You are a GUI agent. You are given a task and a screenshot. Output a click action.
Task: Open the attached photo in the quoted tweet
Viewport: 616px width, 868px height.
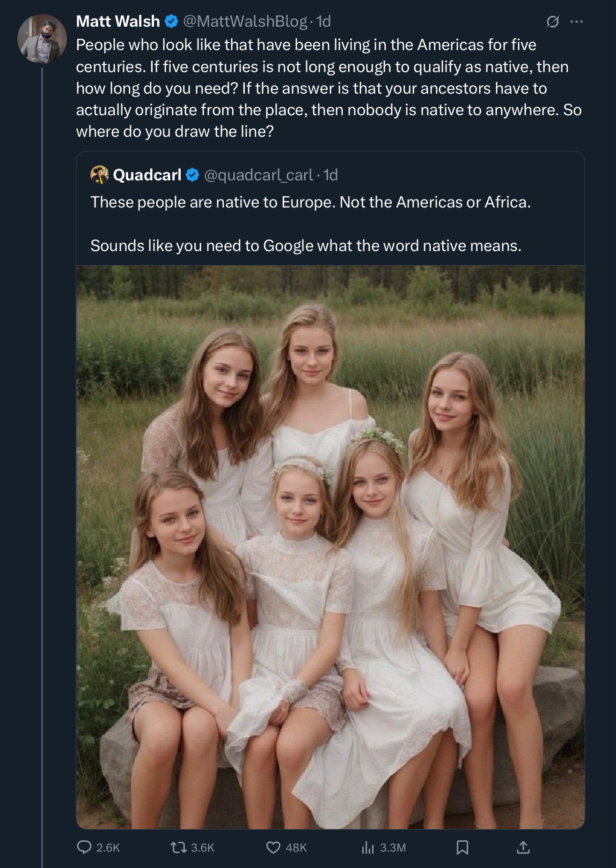pos(330,547)
